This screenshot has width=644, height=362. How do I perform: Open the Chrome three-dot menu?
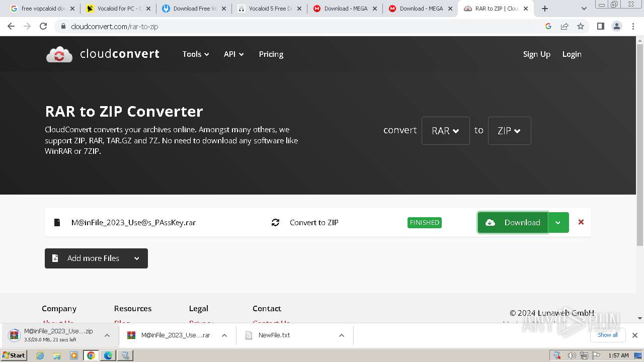pos(633,26)
